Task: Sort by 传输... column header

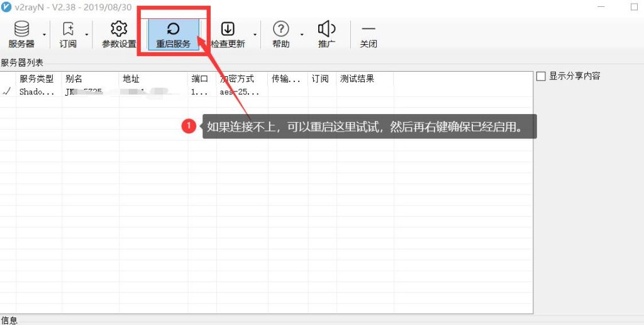Action: 288,79
